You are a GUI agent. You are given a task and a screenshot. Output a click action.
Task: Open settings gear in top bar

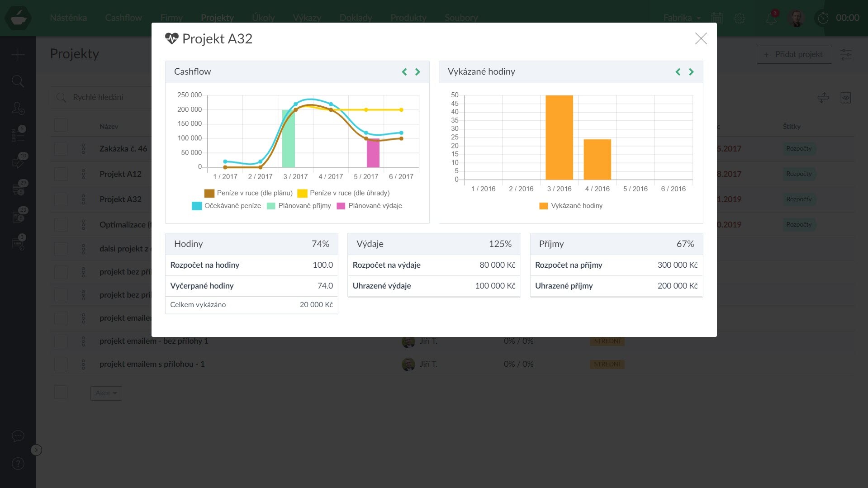(740, 18)
